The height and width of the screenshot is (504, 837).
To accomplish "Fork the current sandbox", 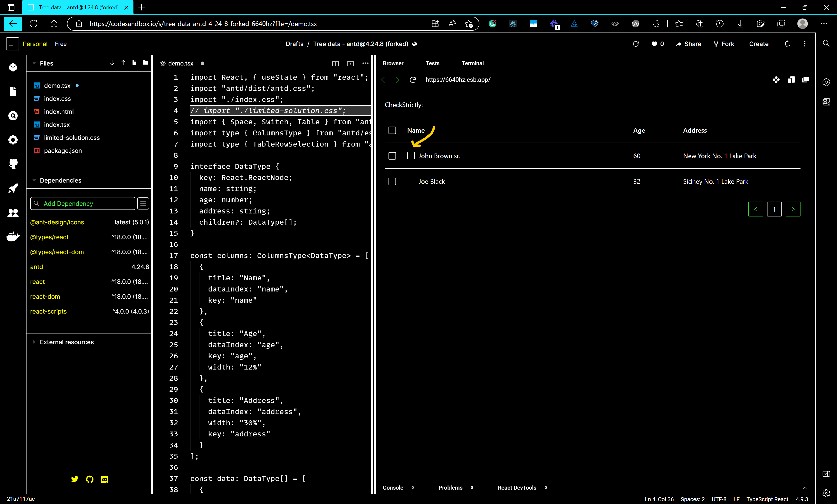I will [724, 44].
